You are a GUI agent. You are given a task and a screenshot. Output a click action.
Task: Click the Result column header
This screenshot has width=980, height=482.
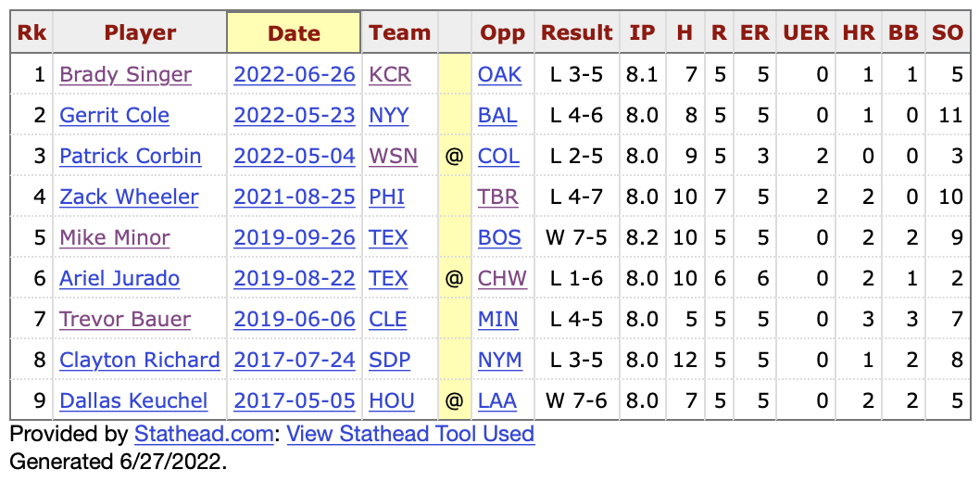tap(577, 33)
